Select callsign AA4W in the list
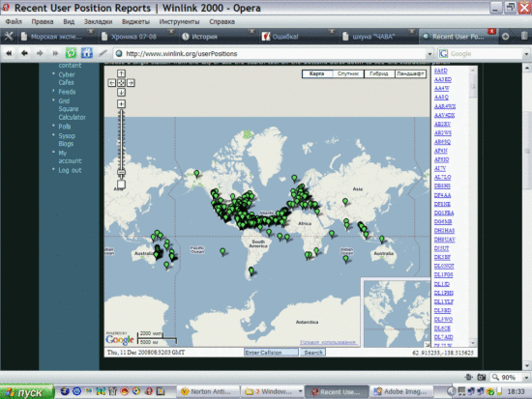Viewport: 532px width, 399px height. point(442,88)
